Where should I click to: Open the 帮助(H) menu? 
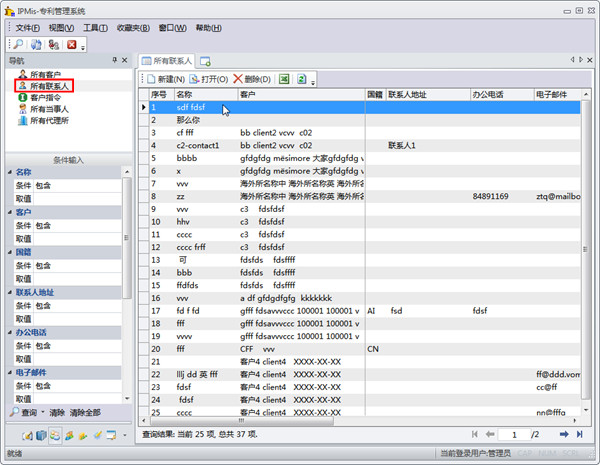coord(209,28)
